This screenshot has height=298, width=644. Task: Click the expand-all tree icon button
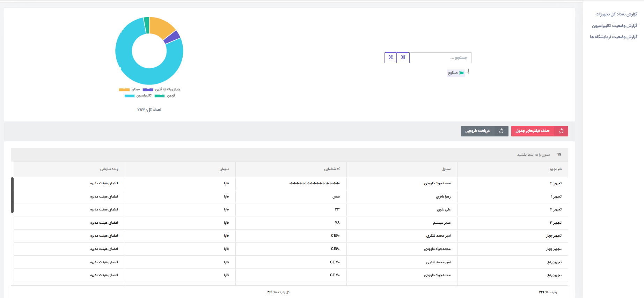[x=390, y=58]
